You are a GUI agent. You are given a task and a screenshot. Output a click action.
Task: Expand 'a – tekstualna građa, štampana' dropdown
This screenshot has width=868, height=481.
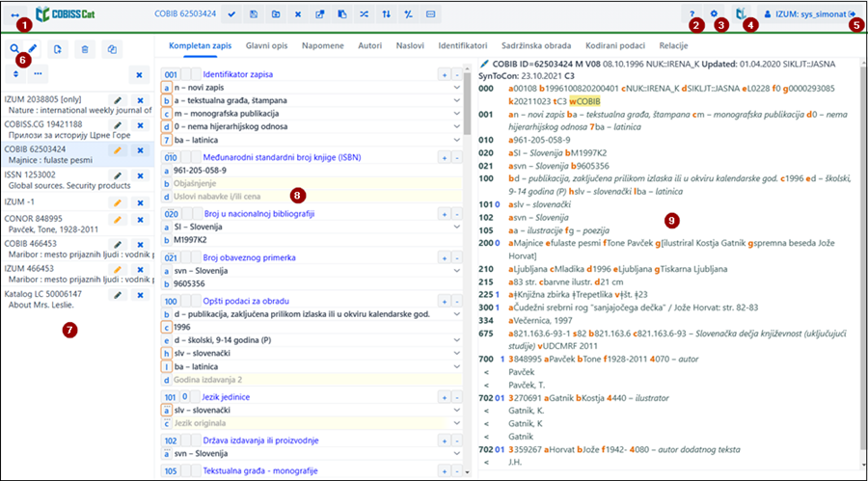[457, 100]
